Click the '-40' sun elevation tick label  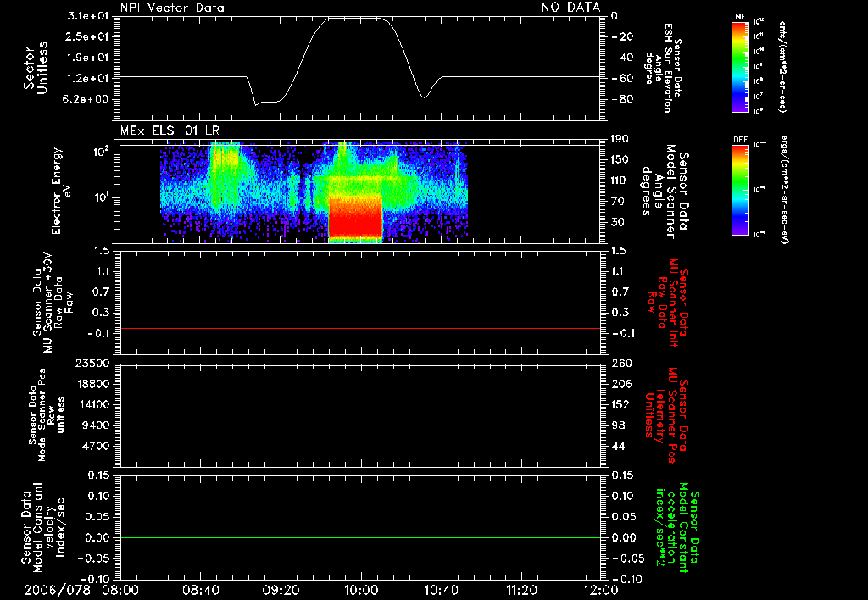pyautogui.click(x=621, y=58)
